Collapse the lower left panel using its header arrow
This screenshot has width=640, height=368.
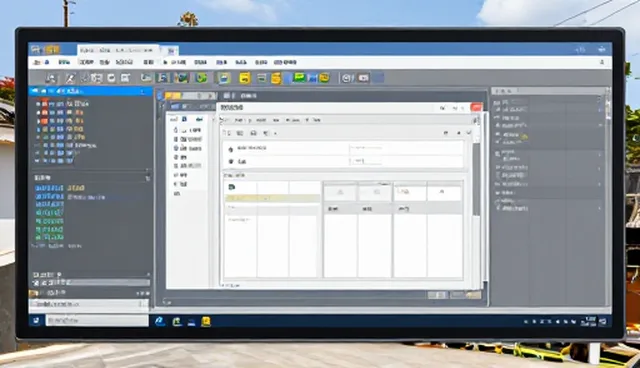coord(147,178)
